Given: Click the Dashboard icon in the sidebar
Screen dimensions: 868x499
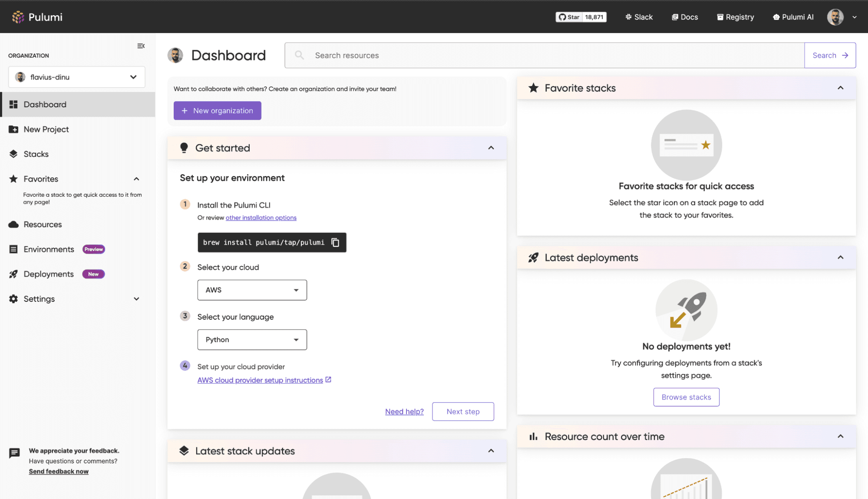Looking at the screenshot, I should 13,104.
